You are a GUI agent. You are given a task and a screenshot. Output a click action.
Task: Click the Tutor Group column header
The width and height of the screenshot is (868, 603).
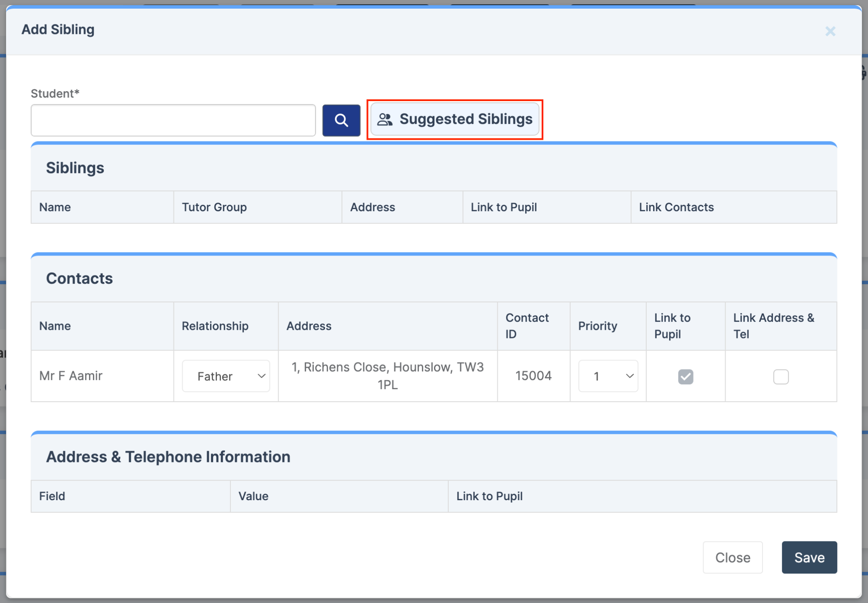[214, 207]
